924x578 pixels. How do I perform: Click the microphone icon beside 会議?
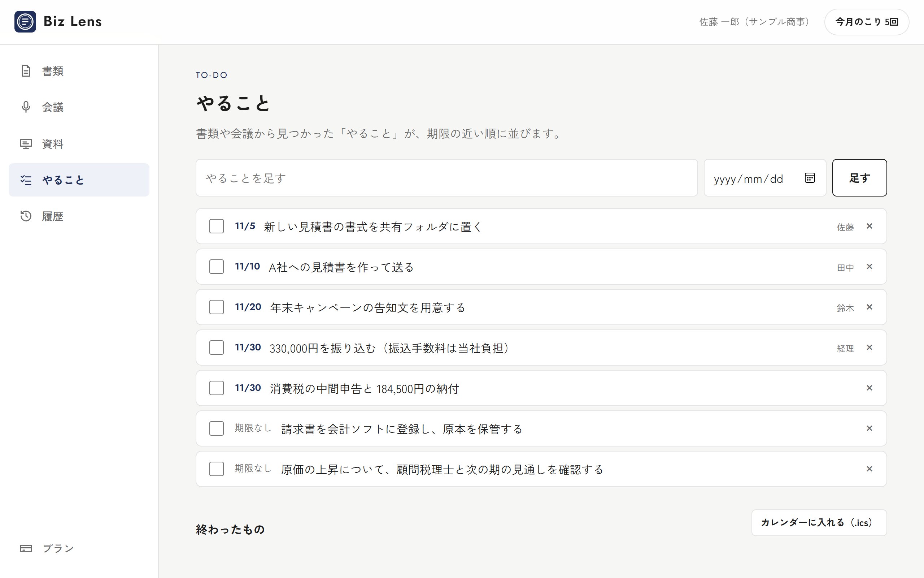click(26, 107)
